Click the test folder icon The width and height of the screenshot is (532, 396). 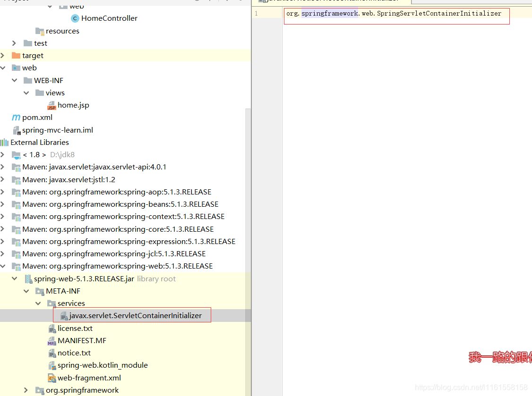(28, 43)
